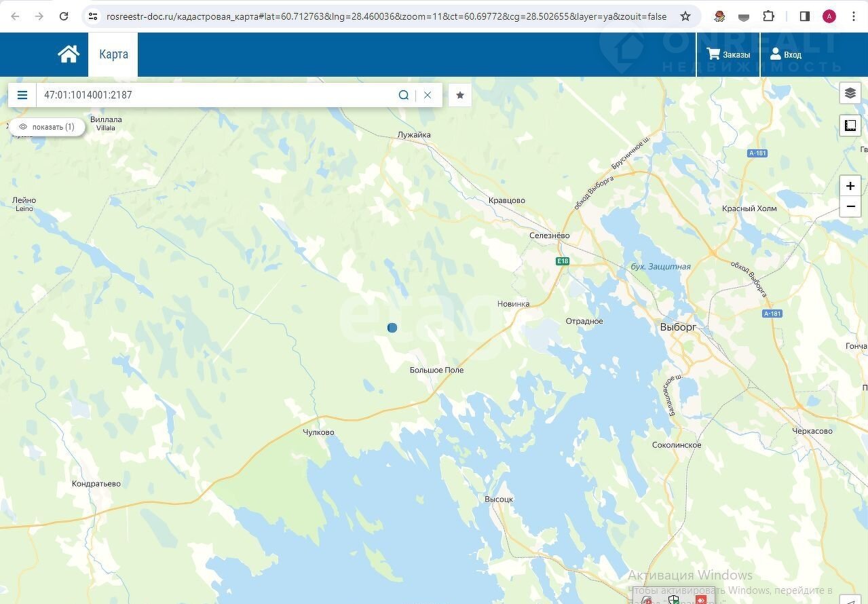
Task: Open Chrome three-dot menu
Action: [853, 16]
